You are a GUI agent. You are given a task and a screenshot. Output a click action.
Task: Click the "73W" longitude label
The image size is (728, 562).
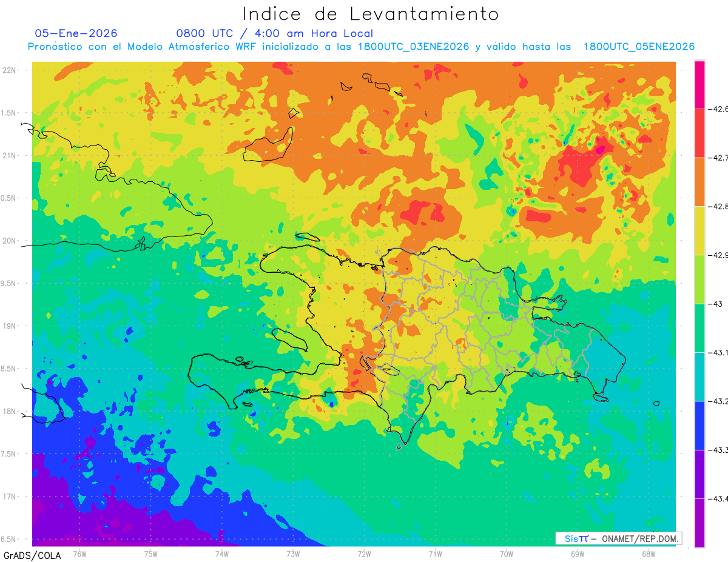point(293,554)
